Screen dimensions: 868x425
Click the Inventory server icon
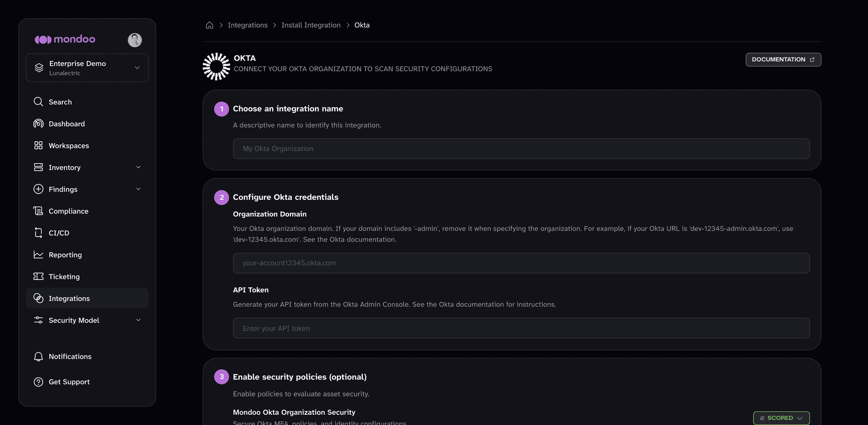pyautogui.click(x=39, y=167)
